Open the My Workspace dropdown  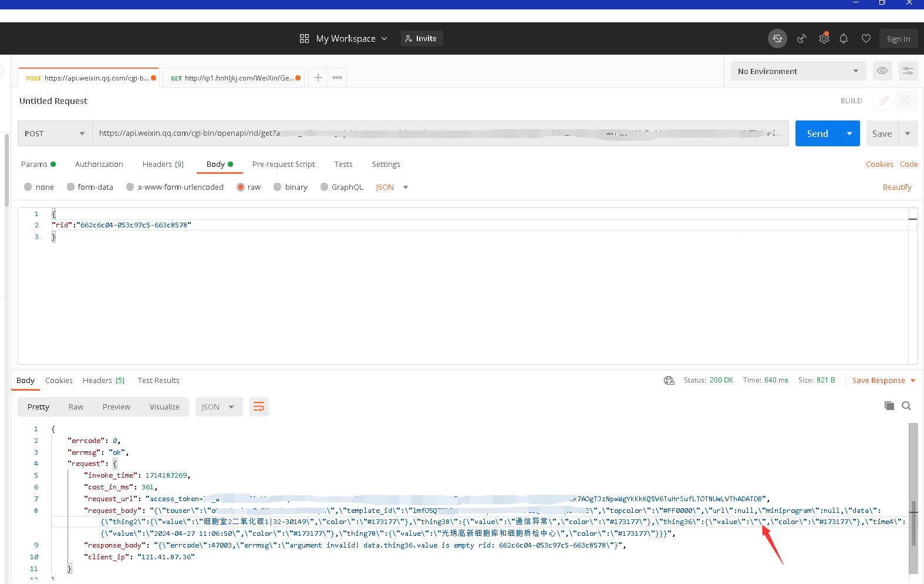(x=351, y=39)
